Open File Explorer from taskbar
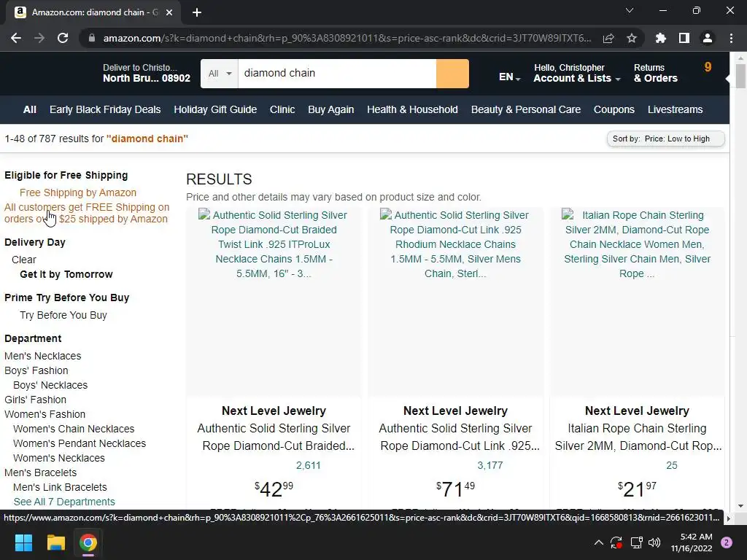The image size is (747, 560). coord(55,542)
